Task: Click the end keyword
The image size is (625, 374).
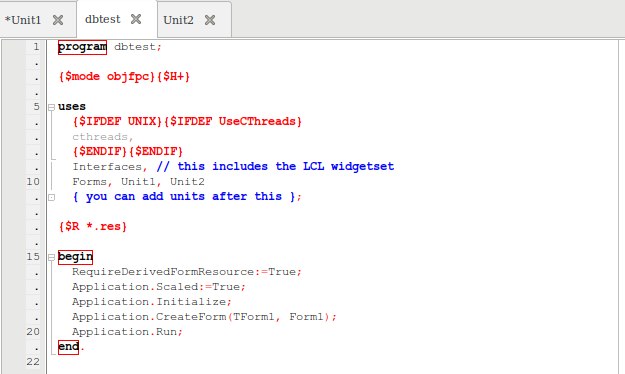Action: (68, 347)
